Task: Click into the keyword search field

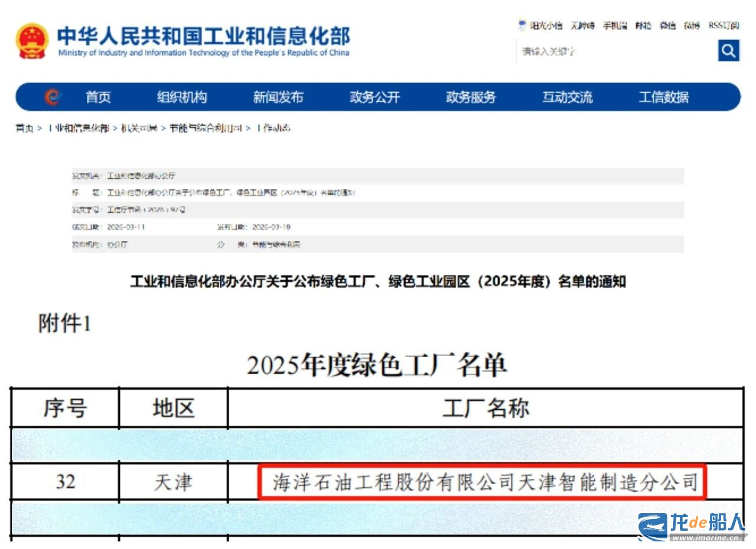Action: (x=614, y=51)
